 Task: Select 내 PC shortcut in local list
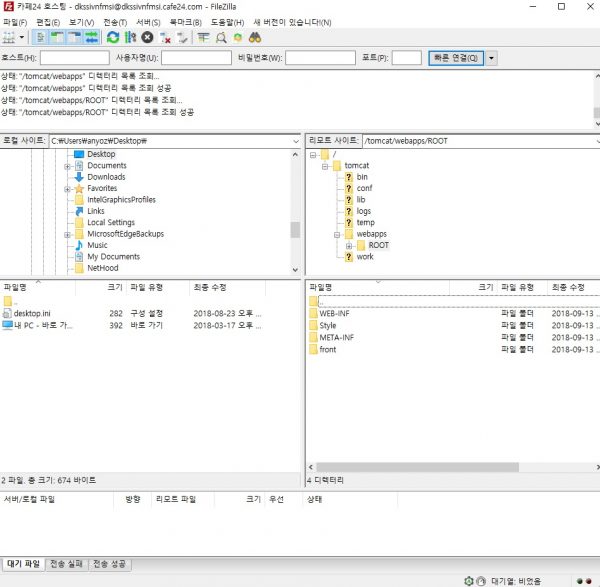pos(42,325)
